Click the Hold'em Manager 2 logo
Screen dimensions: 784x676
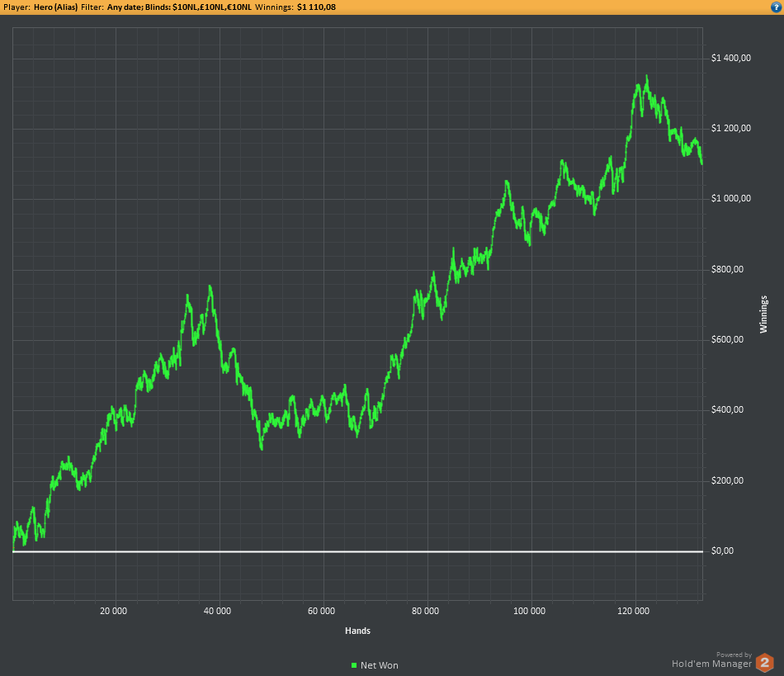(764, 663)
